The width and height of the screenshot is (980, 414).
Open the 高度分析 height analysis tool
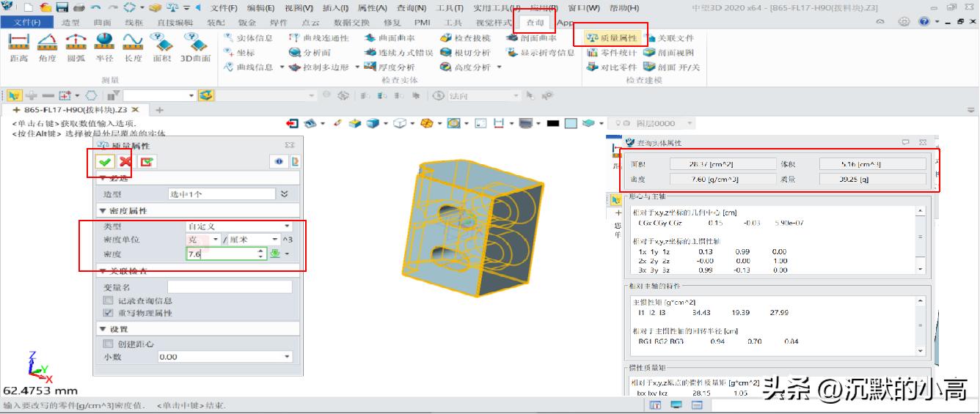click(466, 67)
